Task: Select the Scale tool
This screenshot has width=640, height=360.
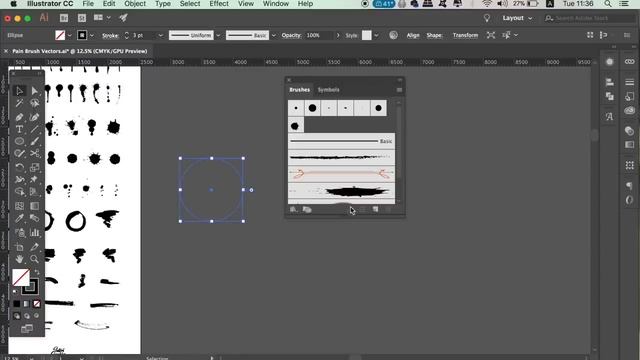Action: [35, 167]
